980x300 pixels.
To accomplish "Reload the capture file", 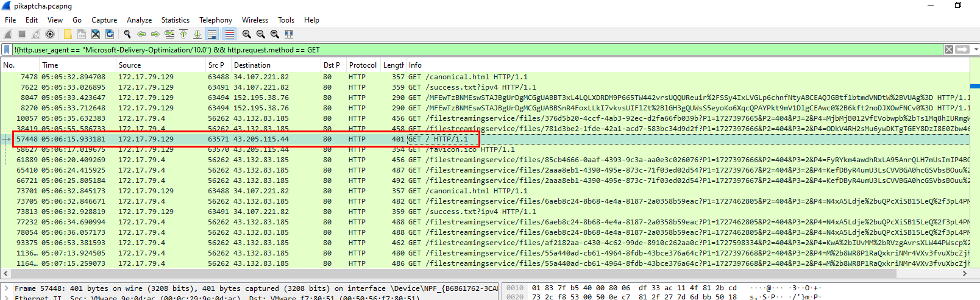I will coord(110,34).
